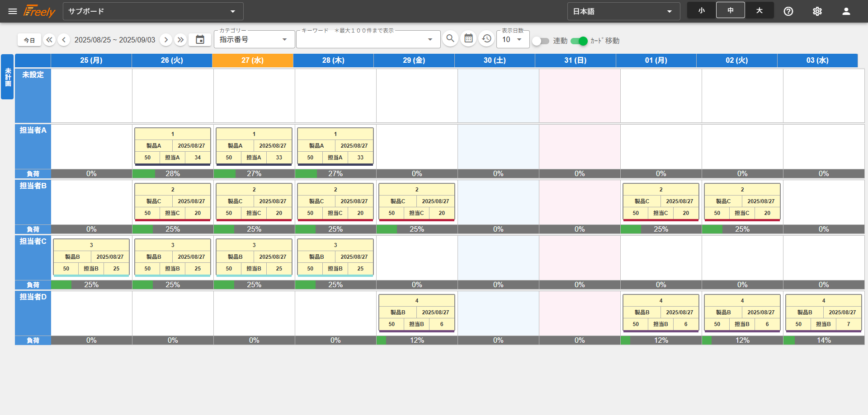Toggle the 連動 switch
The height and width of the screenshot is (415, 868).
click(540, 41)
